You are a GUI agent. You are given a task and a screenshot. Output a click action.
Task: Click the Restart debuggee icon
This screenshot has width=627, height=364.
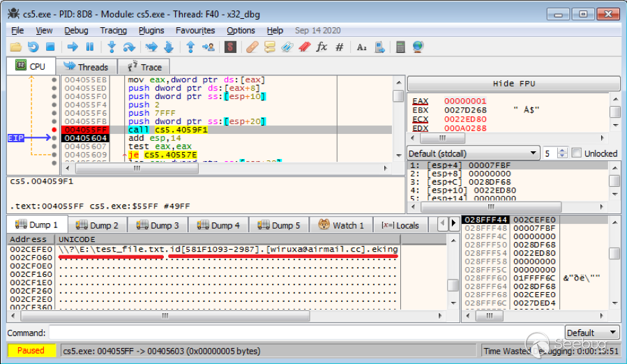coord(33,47)
